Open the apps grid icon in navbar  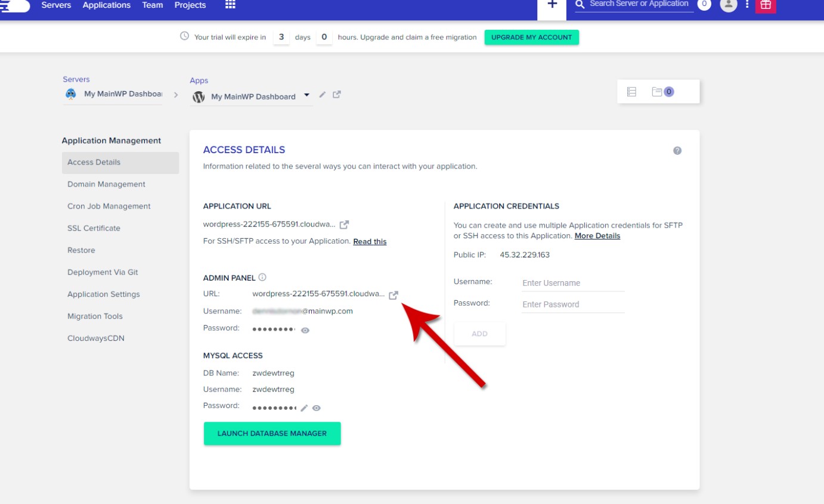[x=230, y=5]
